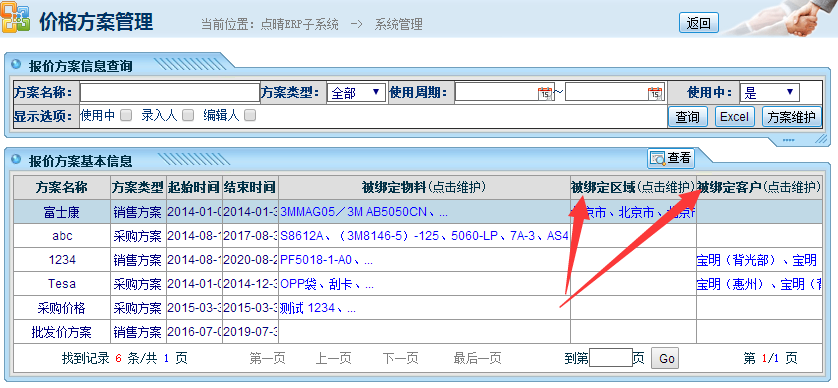Open bound materials link for 富士康
This screenshot has height=388, width=838.
tap(364, 212)
